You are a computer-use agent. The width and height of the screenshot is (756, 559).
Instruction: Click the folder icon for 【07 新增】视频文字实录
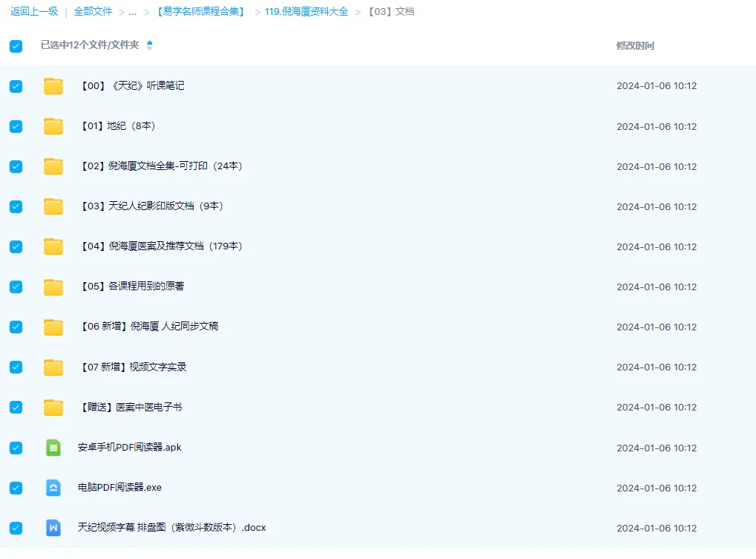pos(53,367)
